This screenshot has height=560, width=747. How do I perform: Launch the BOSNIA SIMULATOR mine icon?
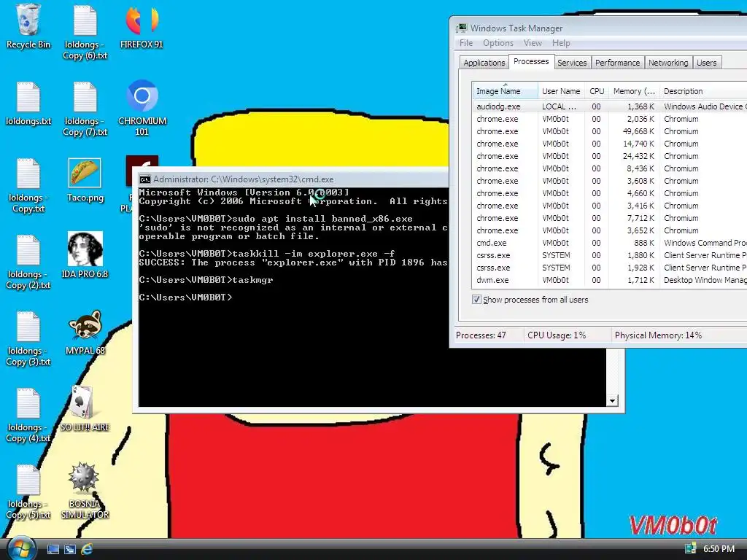pos(85,491)
